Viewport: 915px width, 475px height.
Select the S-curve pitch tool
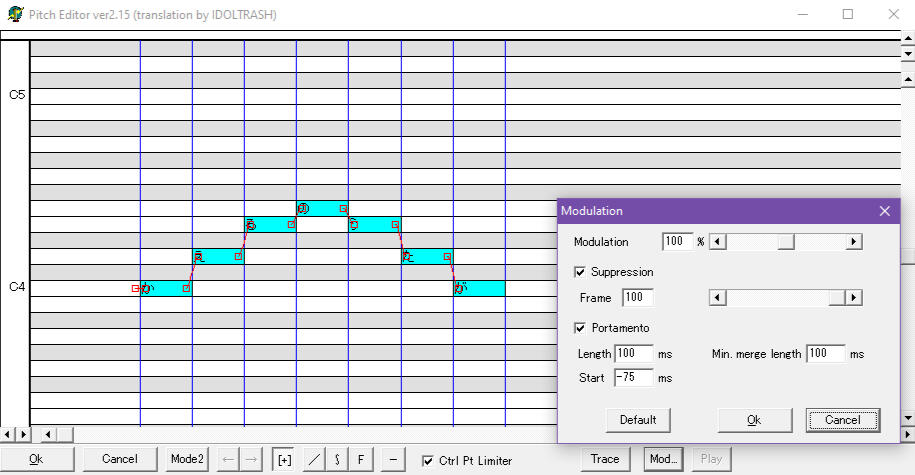pos(337,459)
